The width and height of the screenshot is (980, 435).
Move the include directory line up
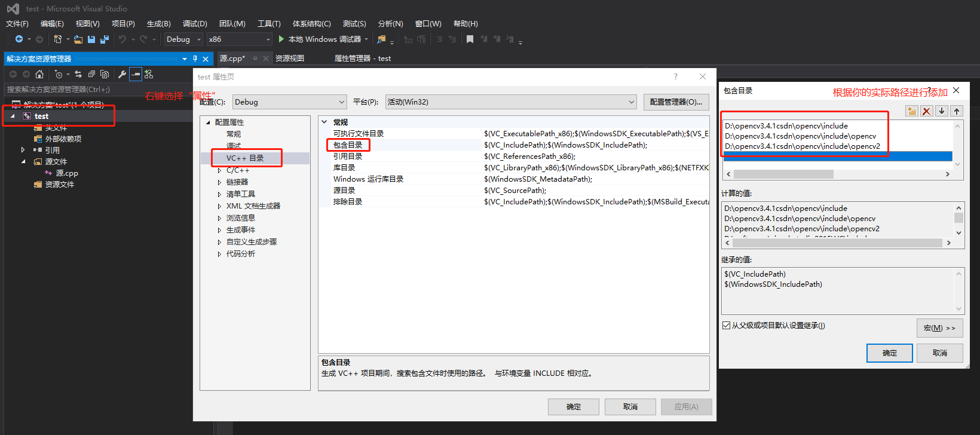click(957, 111)
